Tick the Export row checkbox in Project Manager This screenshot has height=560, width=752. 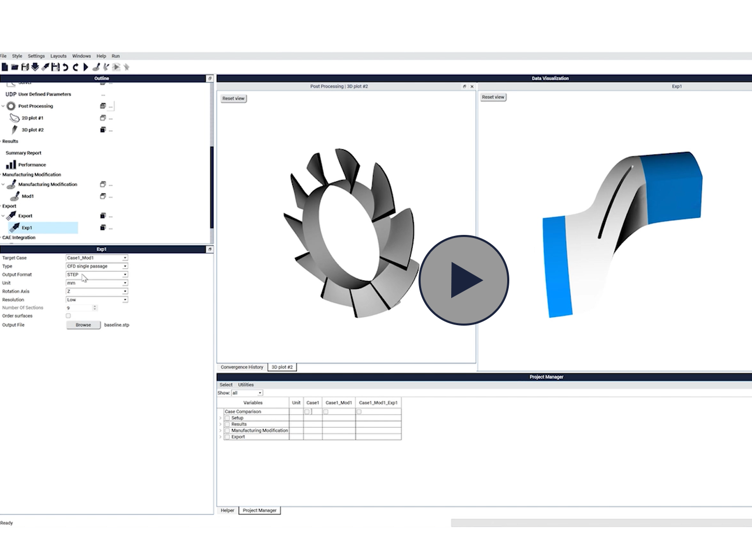(x=227, y=437)
